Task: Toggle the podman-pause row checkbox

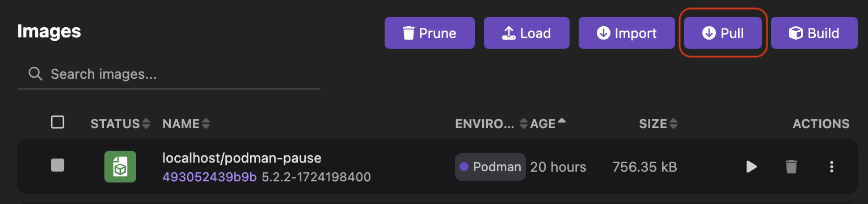Action: [x=57, y=165]
